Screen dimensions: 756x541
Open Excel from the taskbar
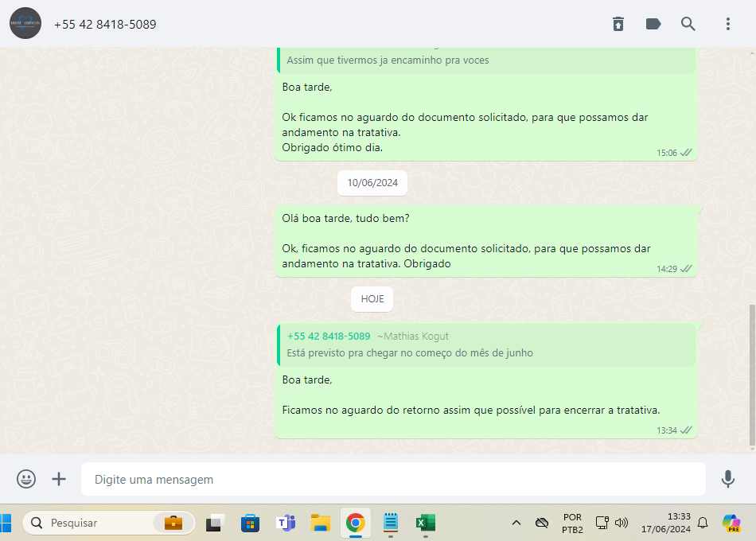point(425,523)
